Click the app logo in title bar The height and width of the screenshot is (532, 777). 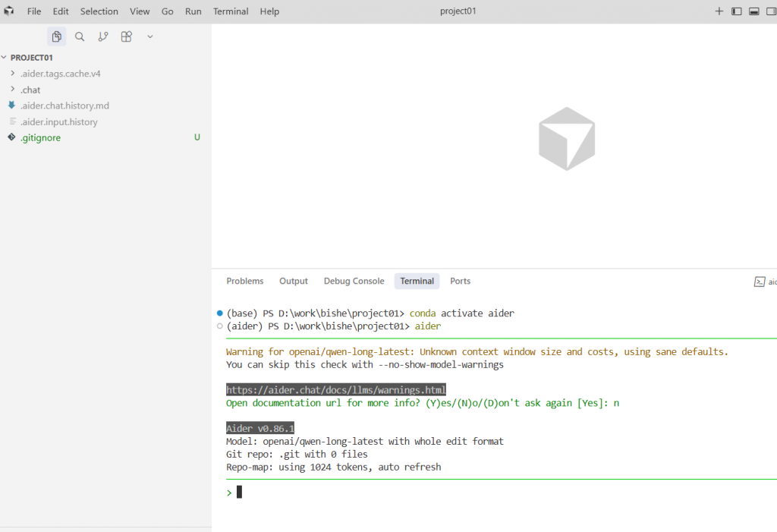coord(9,11)
